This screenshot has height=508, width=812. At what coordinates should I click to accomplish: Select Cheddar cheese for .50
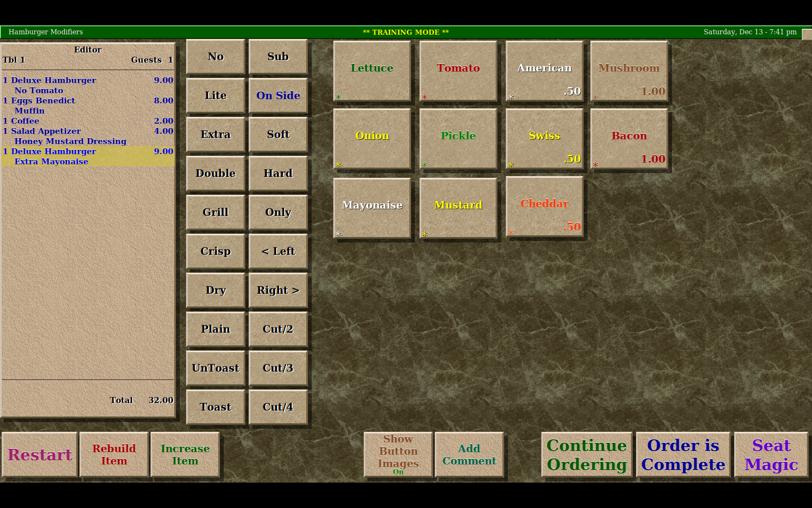tap(544, 207)
